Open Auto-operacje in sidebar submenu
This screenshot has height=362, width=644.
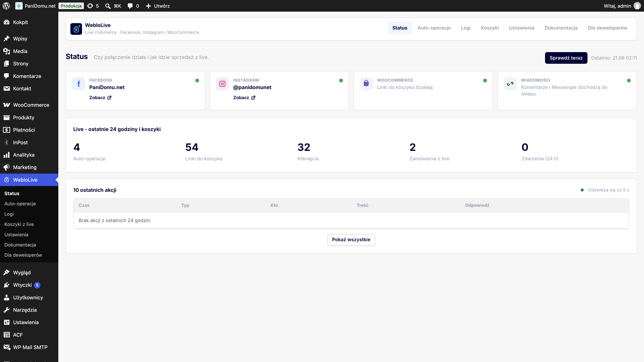click(20, 204)
